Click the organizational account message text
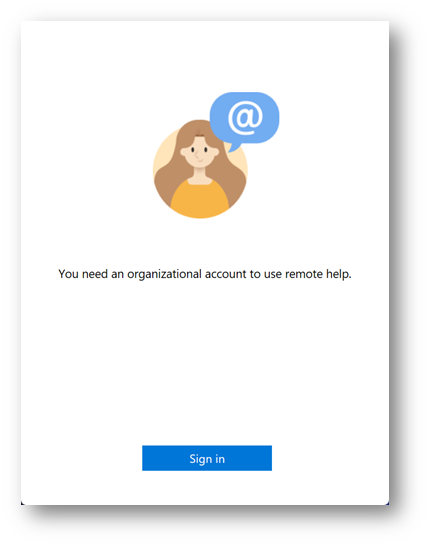This screenshot has height=547, width=431. 205,274
